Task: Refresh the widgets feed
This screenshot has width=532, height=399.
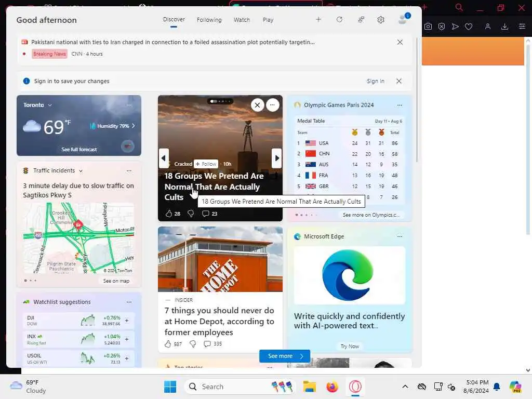Action: pyautogui.click(x=339, y=20)
